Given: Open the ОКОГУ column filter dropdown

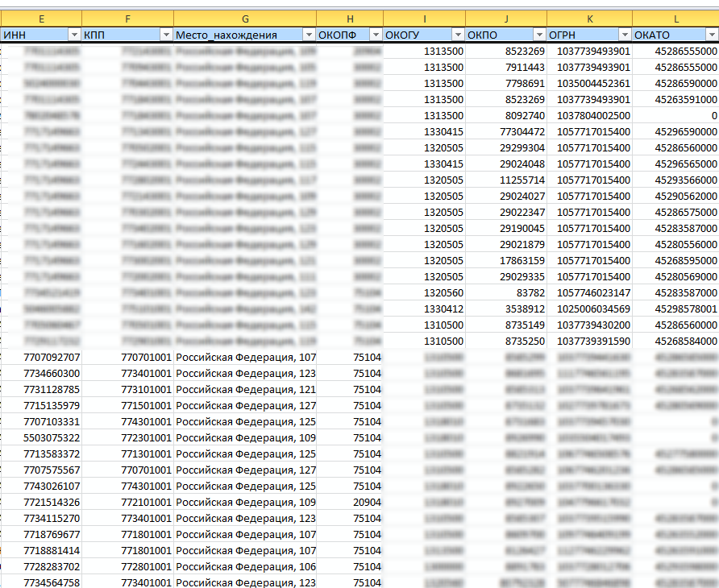Looking at the screenshot, I should pyautogui.click(x=458, y=35).
